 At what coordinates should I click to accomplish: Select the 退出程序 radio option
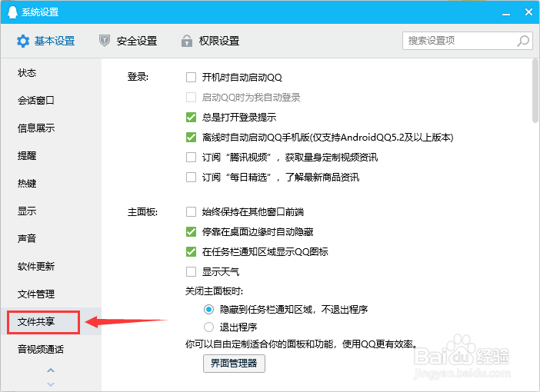208,327
